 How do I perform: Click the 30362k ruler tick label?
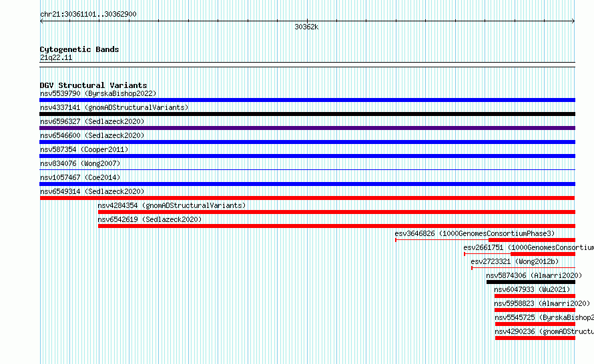point(306,27)
